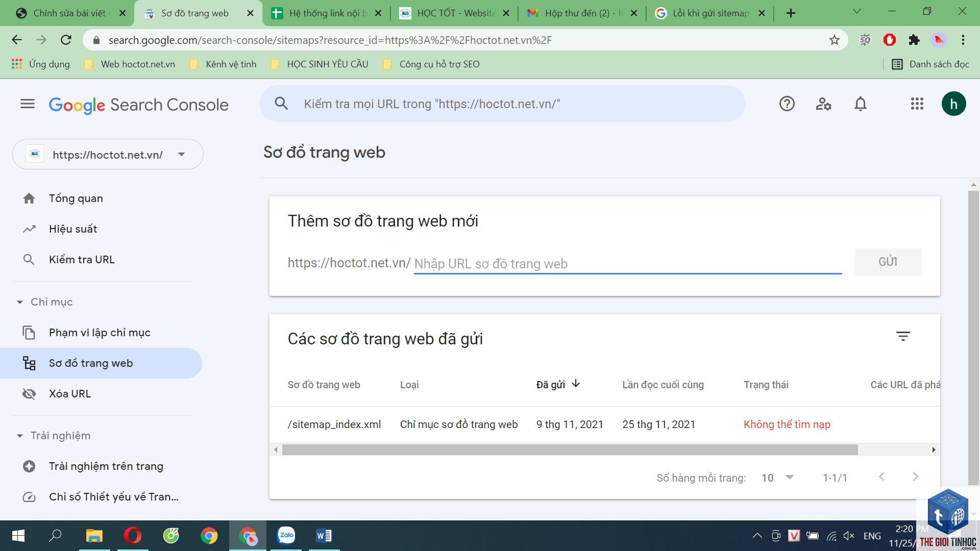
Task: Click the Help question mark icon
Action: (787, 104)
